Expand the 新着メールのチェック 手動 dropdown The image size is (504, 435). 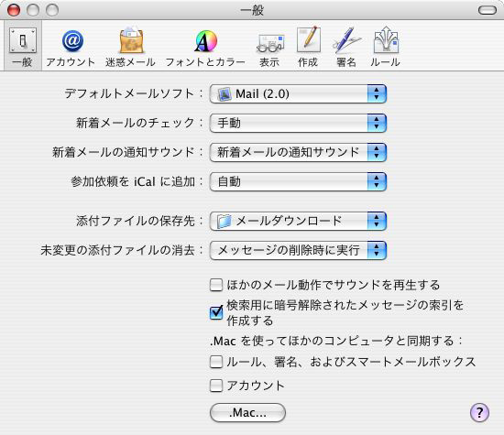click(x=298, y=123)
